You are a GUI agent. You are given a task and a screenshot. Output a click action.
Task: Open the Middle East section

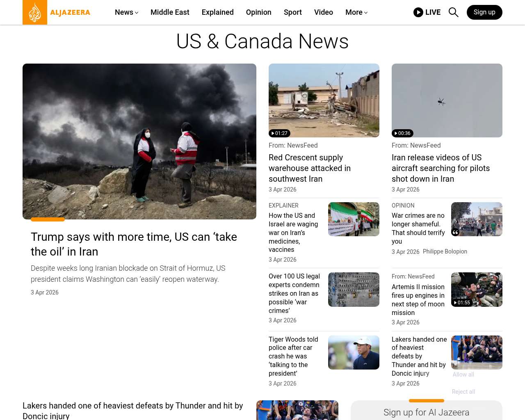[170, 12]
